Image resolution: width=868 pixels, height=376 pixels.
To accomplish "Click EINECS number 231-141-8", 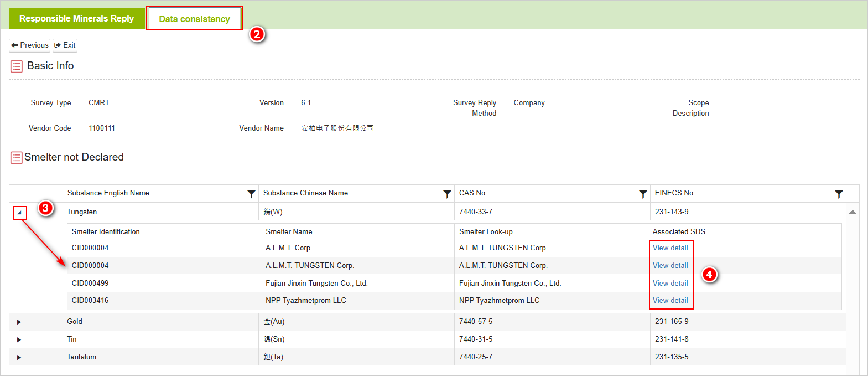I will [x=672, y=339].
